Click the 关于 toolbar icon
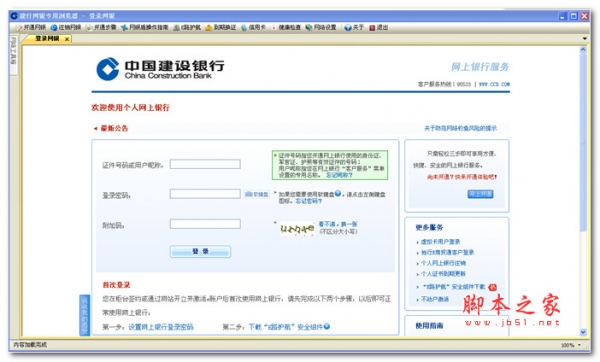The height and width of the screenshot is (362, 600). [x=348, y=28]
